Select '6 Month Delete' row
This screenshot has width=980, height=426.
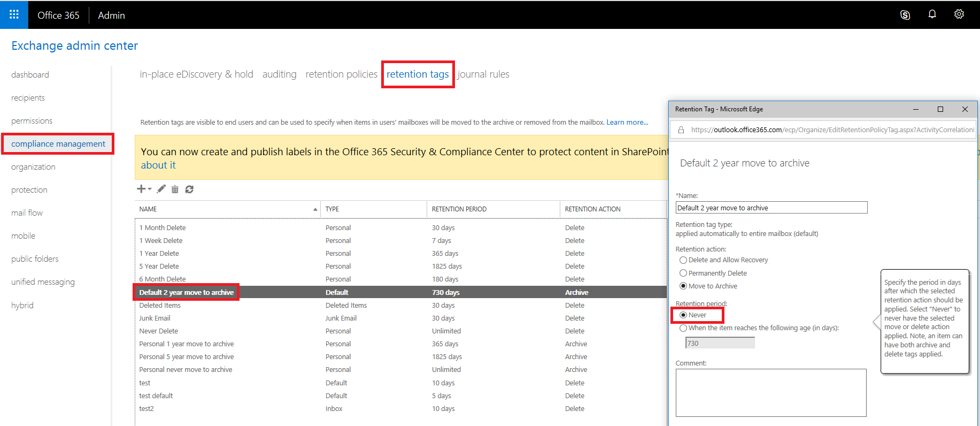click(401, 279)
